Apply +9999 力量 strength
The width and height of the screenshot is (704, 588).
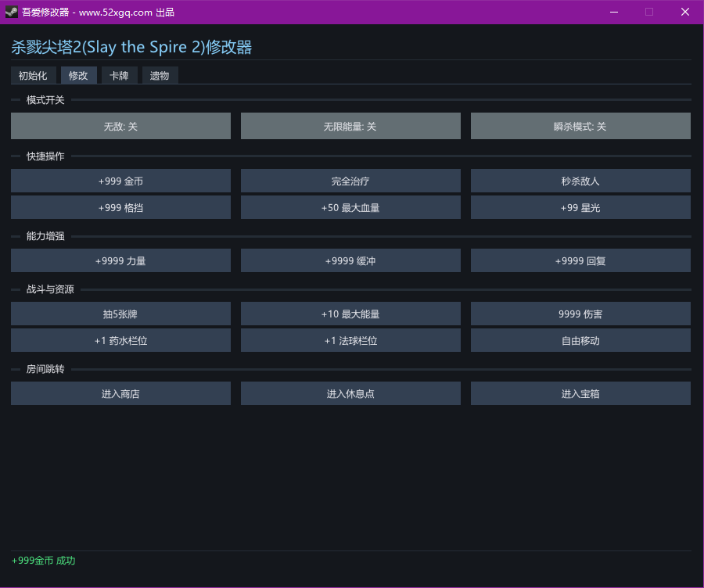(120, 260)
